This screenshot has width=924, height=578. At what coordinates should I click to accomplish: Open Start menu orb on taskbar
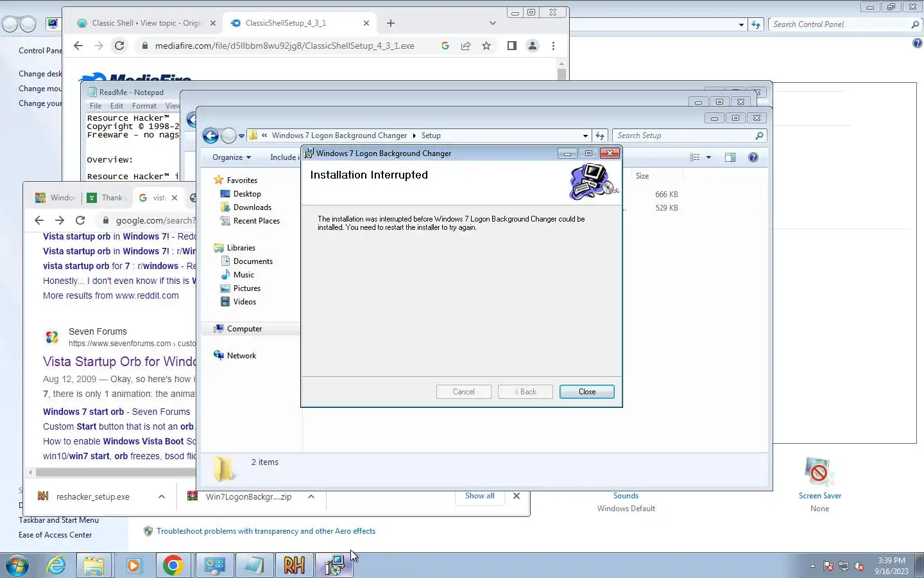coord(17,565)
